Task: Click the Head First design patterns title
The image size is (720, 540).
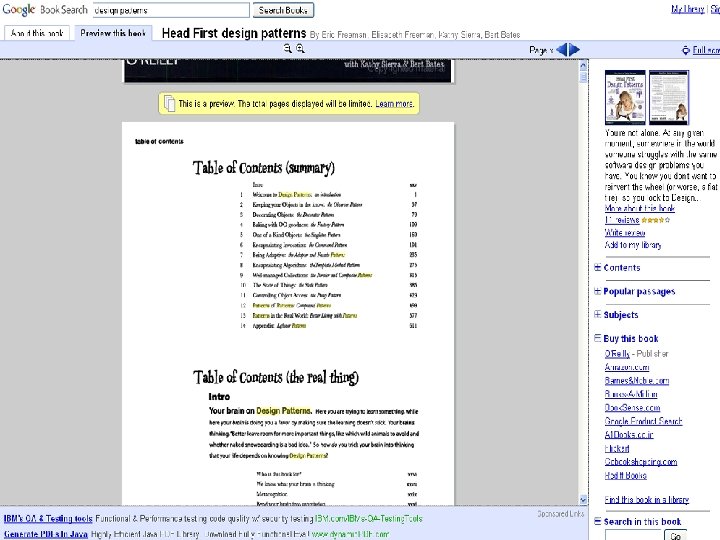Action: [x=234, y=33]
